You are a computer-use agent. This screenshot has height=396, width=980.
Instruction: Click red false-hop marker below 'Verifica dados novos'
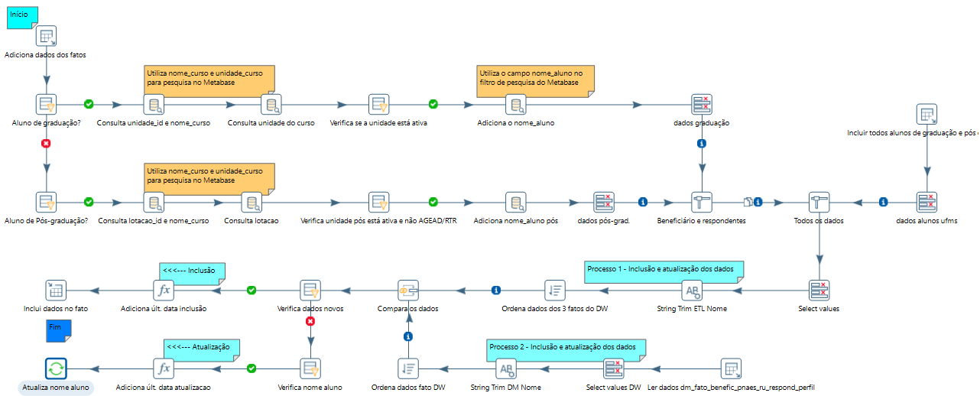(x=310, y=322)
